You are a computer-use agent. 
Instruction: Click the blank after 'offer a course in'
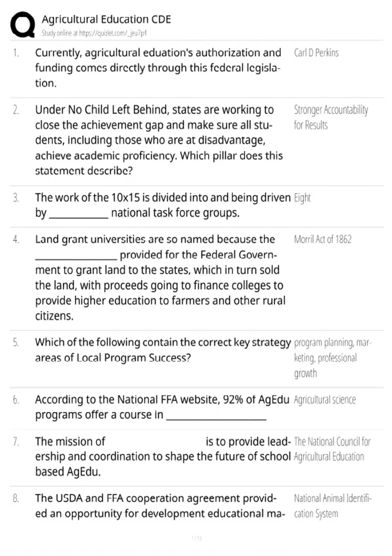216,416
